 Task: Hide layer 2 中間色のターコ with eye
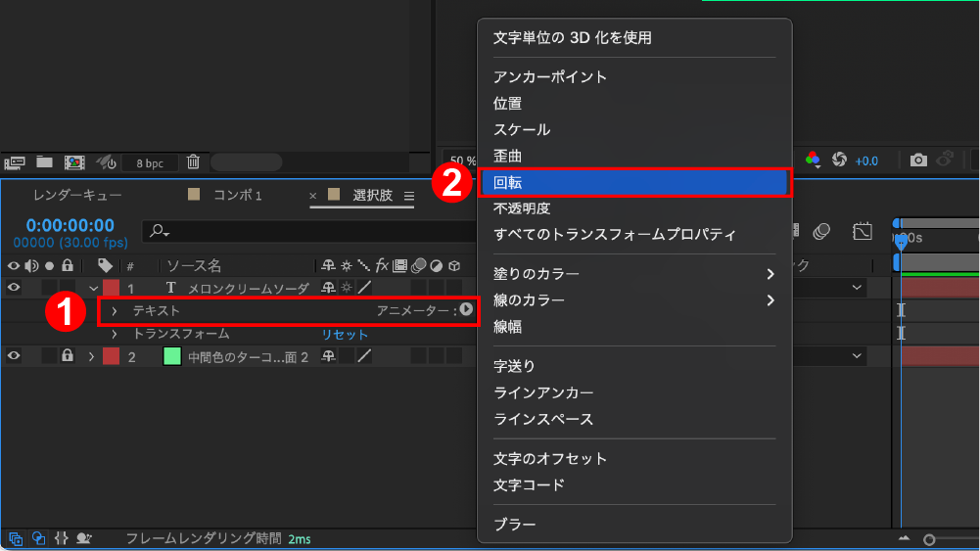[x=13, y=356]
